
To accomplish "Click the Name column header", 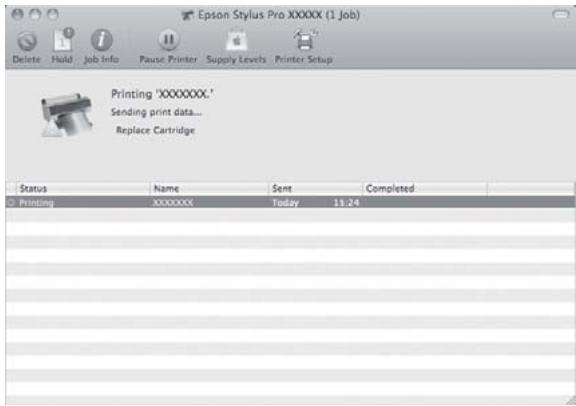I will pos(209,188).
